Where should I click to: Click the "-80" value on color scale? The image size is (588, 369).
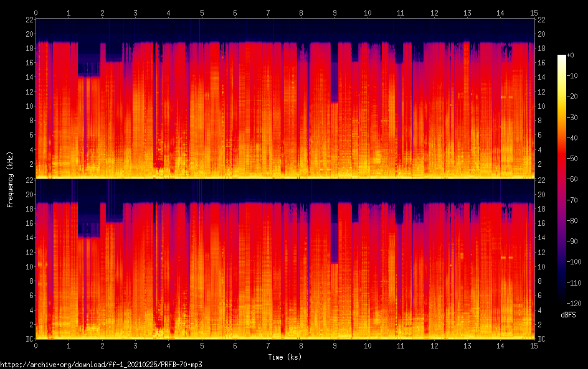pyautogui.click(x=572, y=221)
